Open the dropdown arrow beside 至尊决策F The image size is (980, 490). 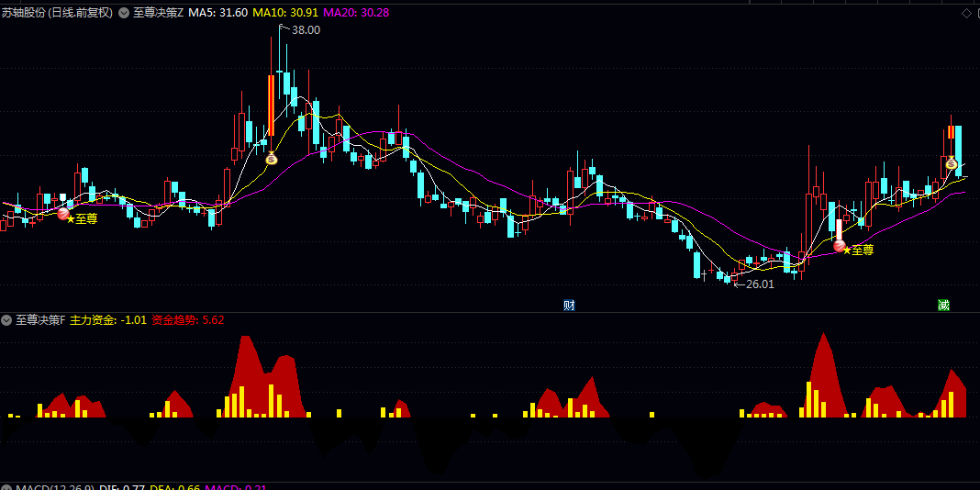(x=6, y=320)
